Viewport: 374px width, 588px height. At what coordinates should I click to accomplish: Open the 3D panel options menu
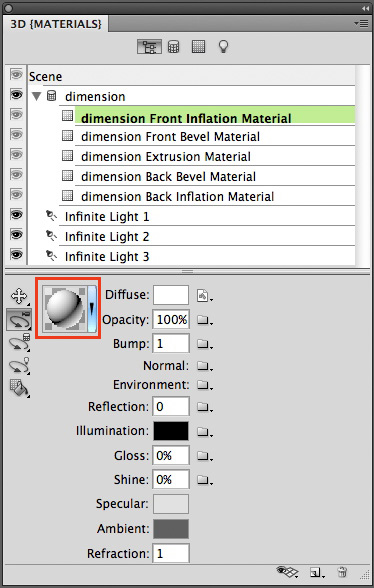(361, 24)
